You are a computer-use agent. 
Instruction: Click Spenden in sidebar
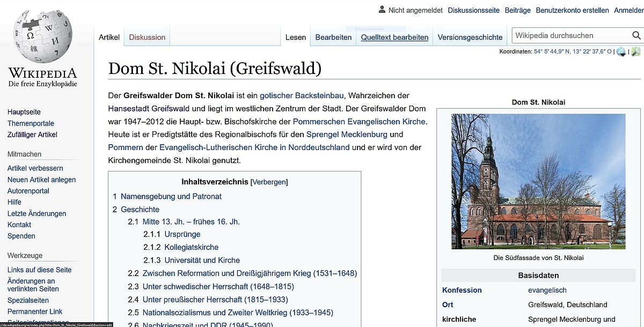click(21, 236)
